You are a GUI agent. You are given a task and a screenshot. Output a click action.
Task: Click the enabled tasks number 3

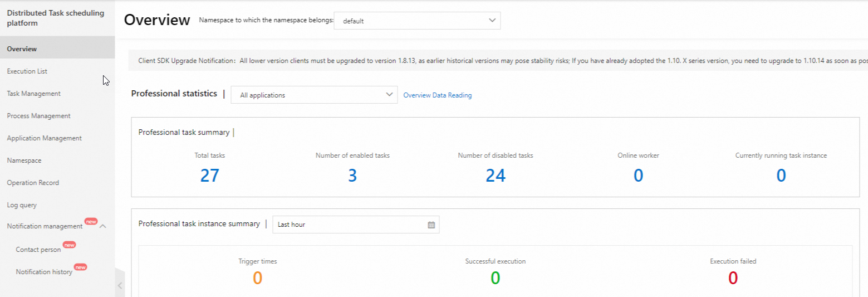pyautogui.click(x=352, y=176)
